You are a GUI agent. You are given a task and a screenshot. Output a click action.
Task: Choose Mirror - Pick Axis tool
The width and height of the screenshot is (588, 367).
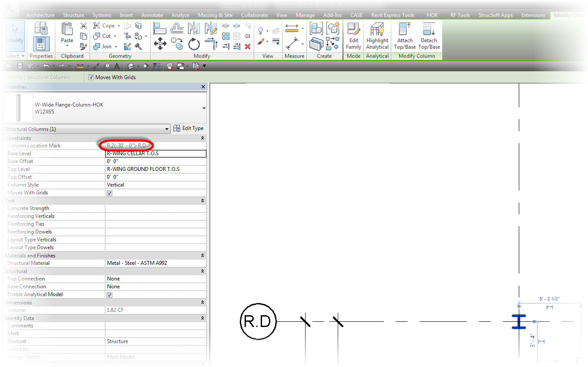coord(193,28)
